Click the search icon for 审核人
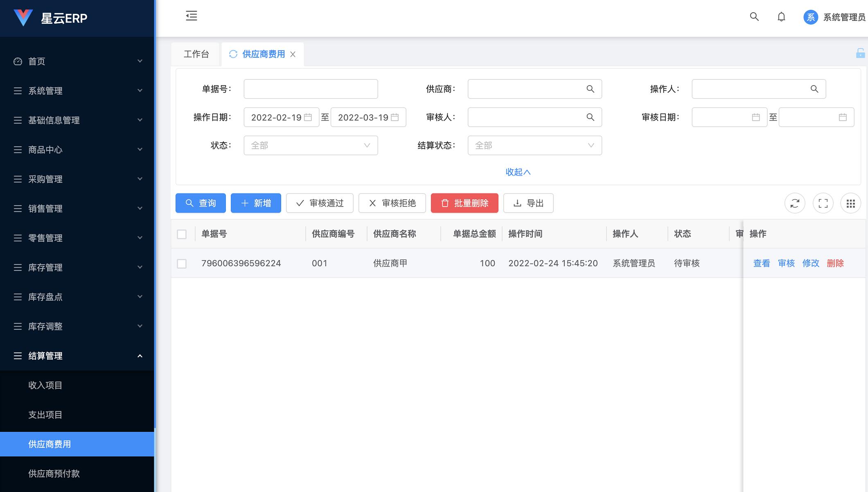The height and width of the screenshot is (492, 868). click(590, 117)
